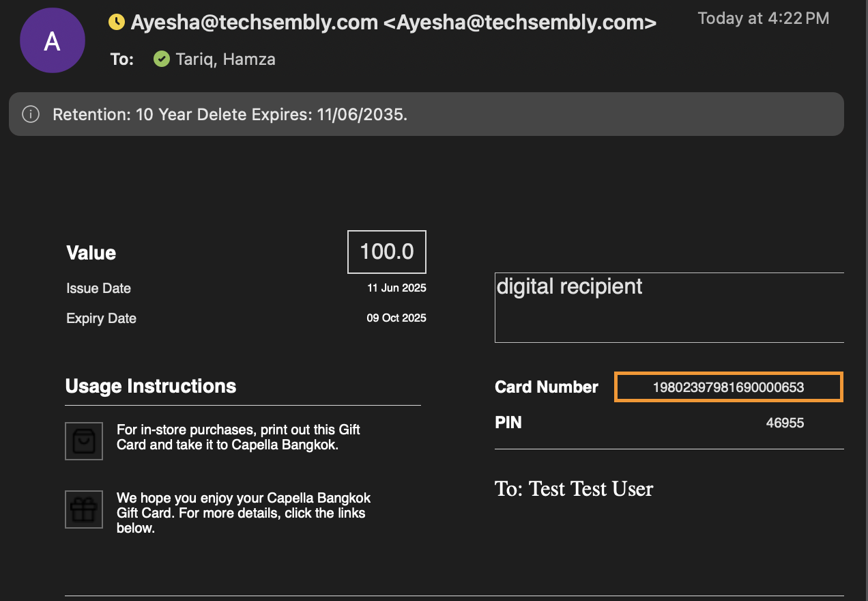Click the 100.0 value box
This screenshot has width=868, height=601.
387,252
